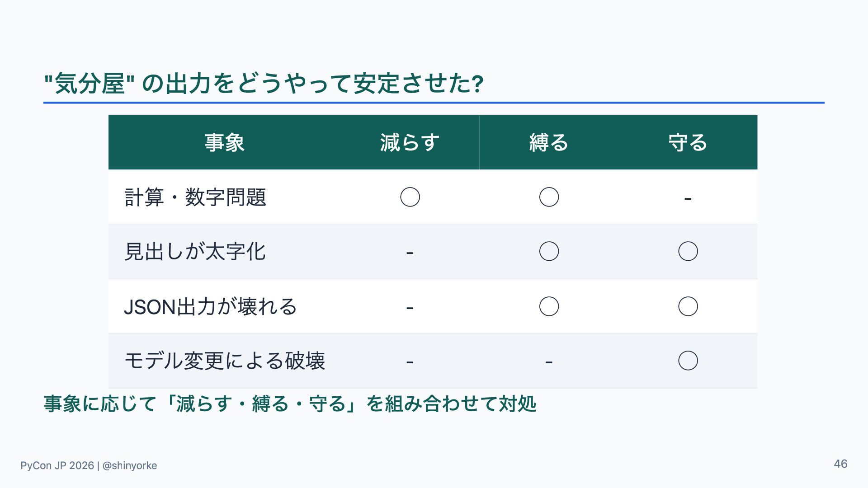The image size is (868, 488).
Task: Click the circle for 見出しが太字化 under 縛る
Action: pyautogui.click(x=549, y=251)
